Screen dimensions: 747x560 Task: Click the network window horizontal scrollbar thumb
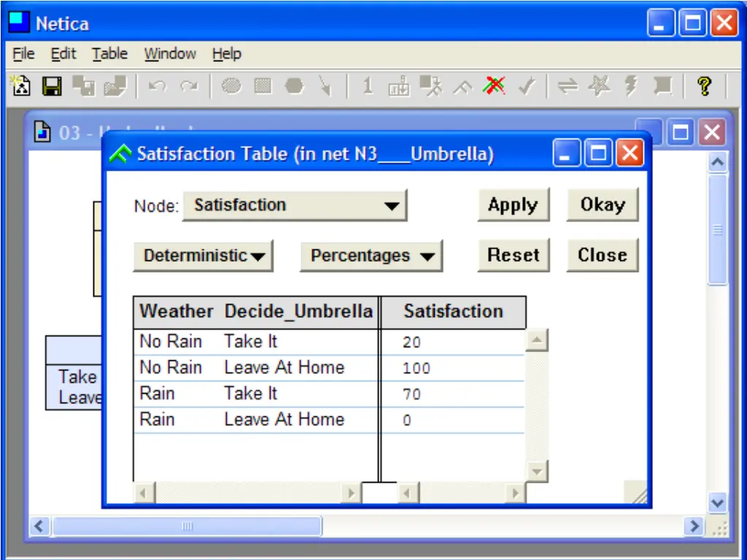[x=187, y=526]
